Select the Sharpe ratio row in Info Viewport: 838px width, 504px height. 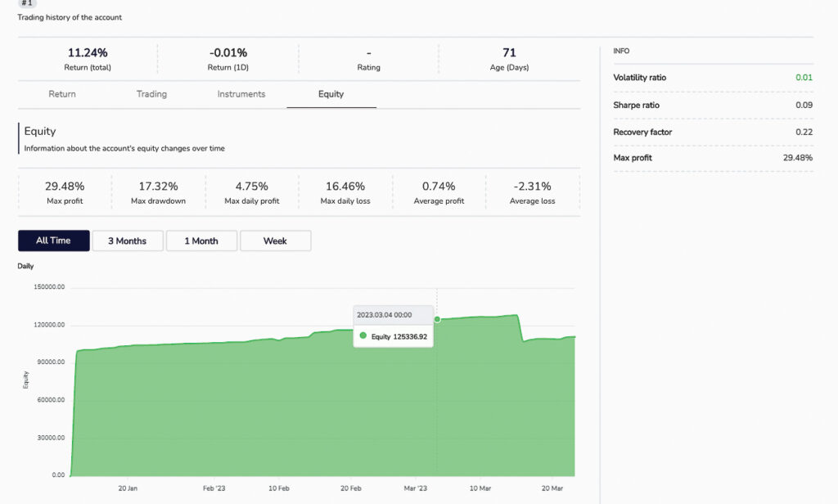tap(713, 105)
